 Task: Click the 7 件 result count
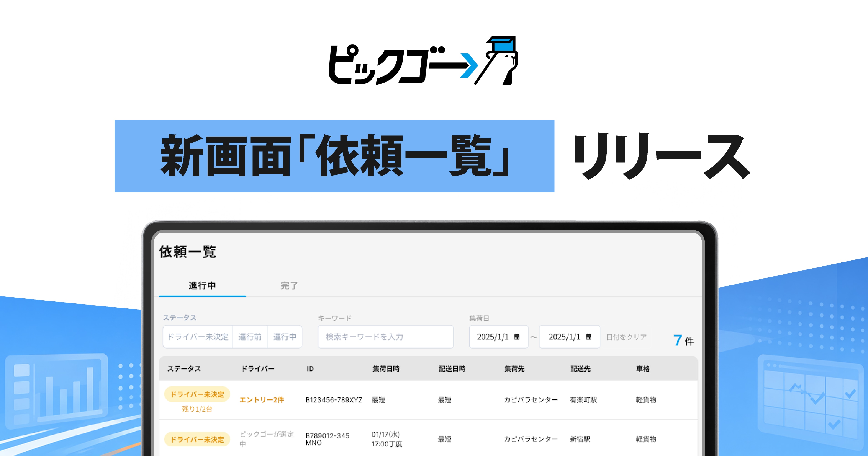click(684, 341)
